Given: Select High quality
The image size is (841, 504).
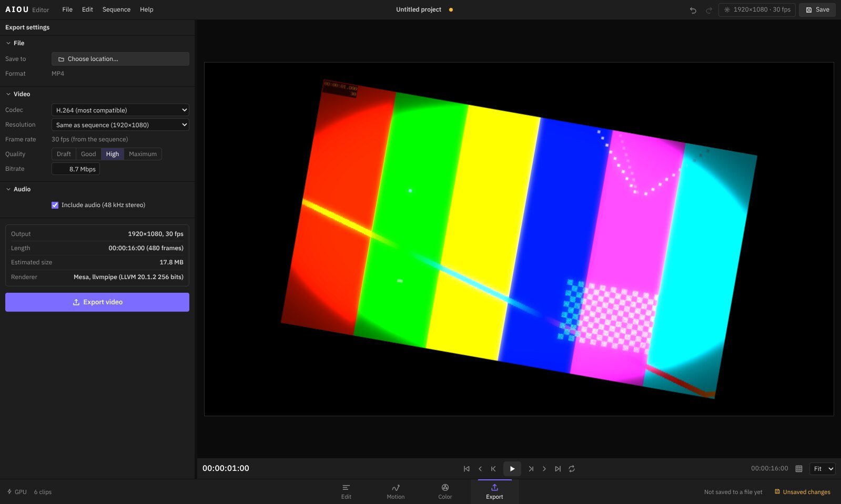Looking at the screenshot, I should [113, 154].
